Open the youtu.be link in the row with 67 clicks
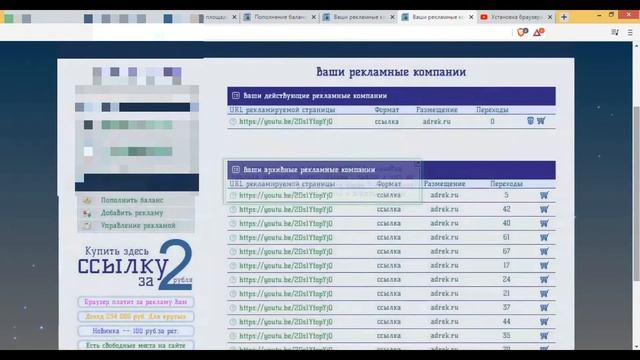 286,252
